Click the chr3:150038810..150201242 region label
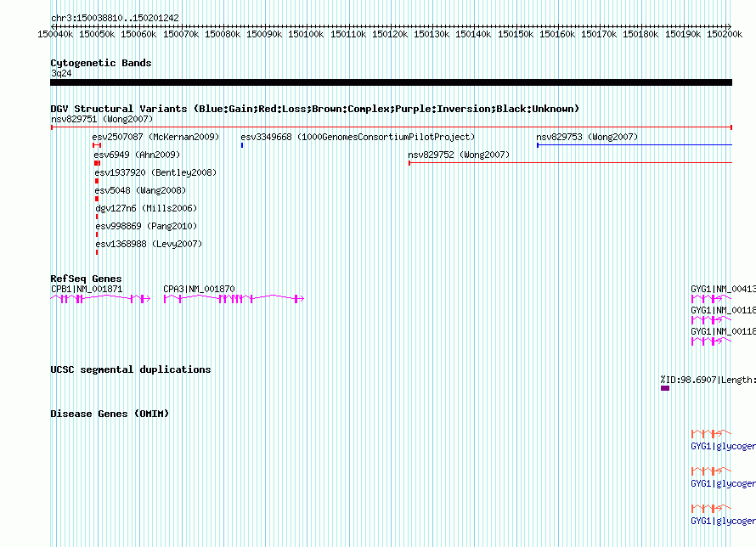The width and height of the screenshot is (756, 547). tap(115, 18)
